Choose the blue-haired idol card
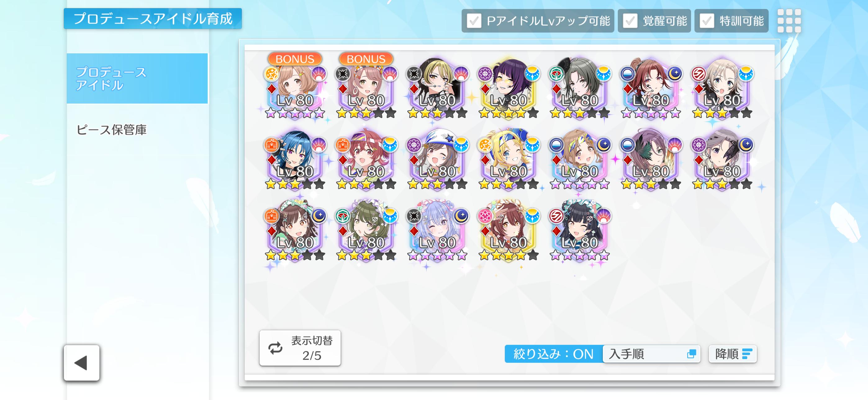 tap(295, 160)
